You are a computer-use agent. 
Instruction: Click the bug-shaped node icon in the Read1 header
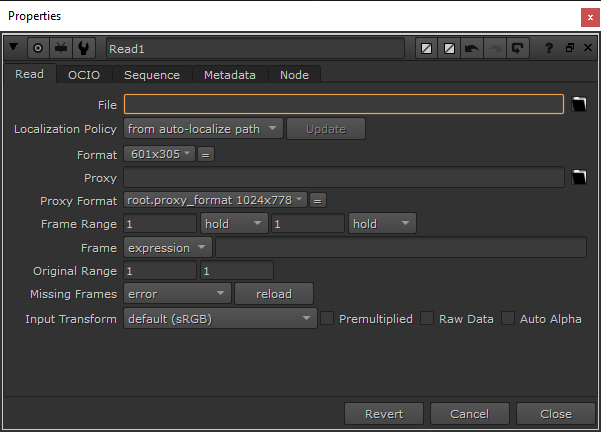61,48
